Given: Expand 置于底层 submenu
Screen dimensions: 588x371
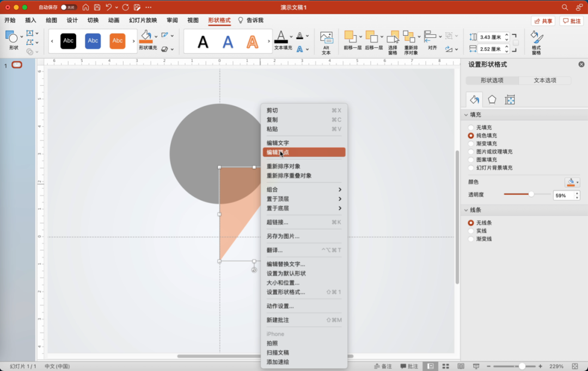Looking at the screenshot, I should coord(340,208).
